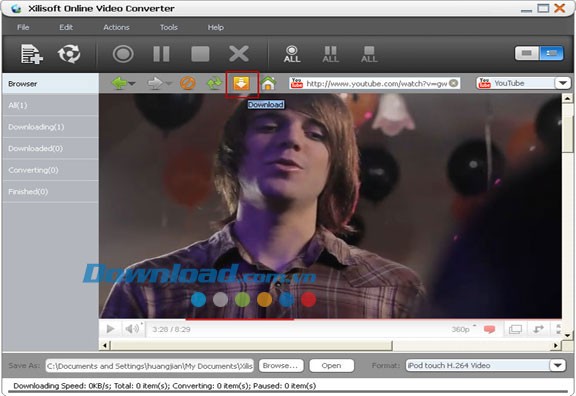Screen dimensions: 576x396
Task: Mute the video volume
Action: 132,329
